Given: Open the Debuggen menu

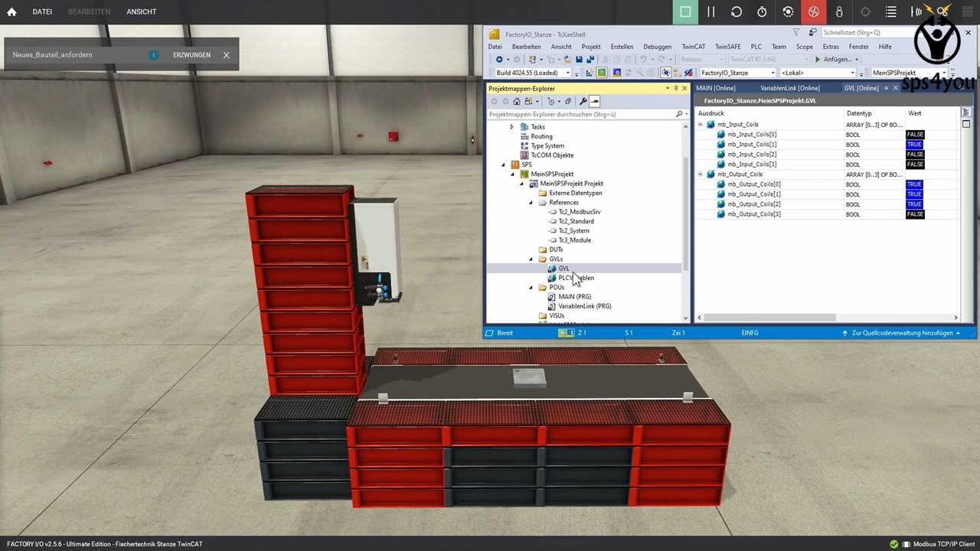Looking at the screenshot, I should [x=658, y=47].
